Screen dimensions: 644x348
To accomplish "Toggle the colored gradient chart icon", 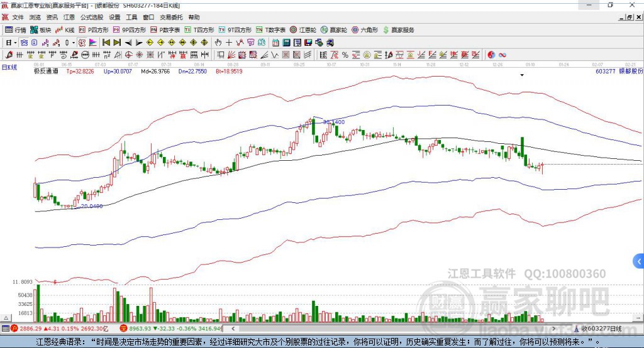I will (93, 43).
